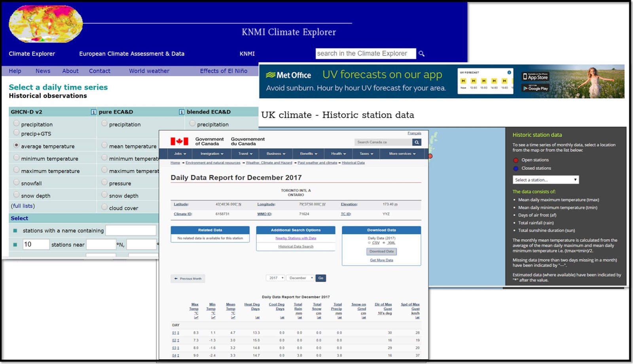Screen dimensions: 633x364
Task: Click the icon beside day 02
Action: [178, 341]
